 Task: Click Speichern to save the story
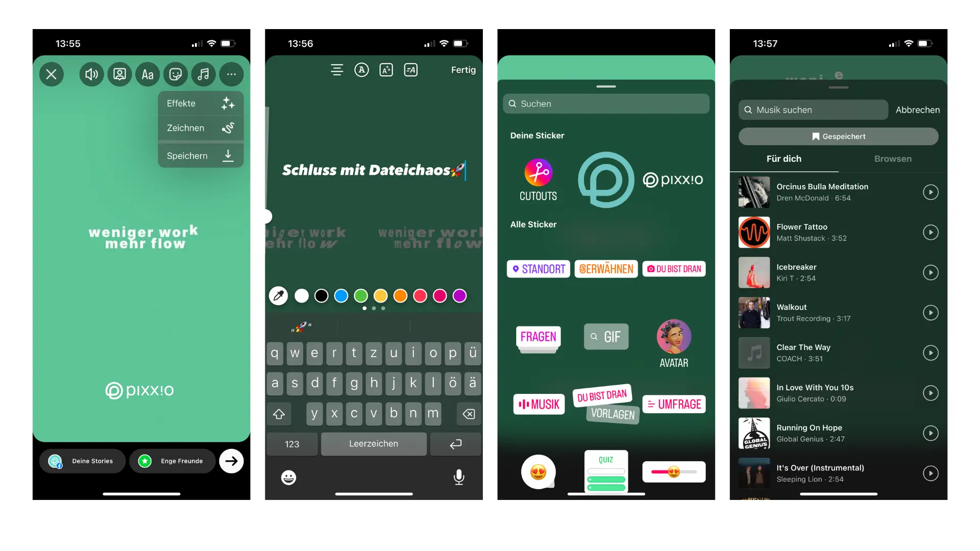pyautogui.click(x=187, y=155)
